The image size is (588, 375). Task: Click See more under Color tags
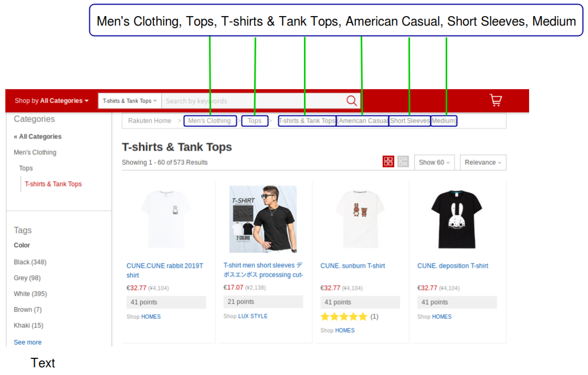click(28, 342)
